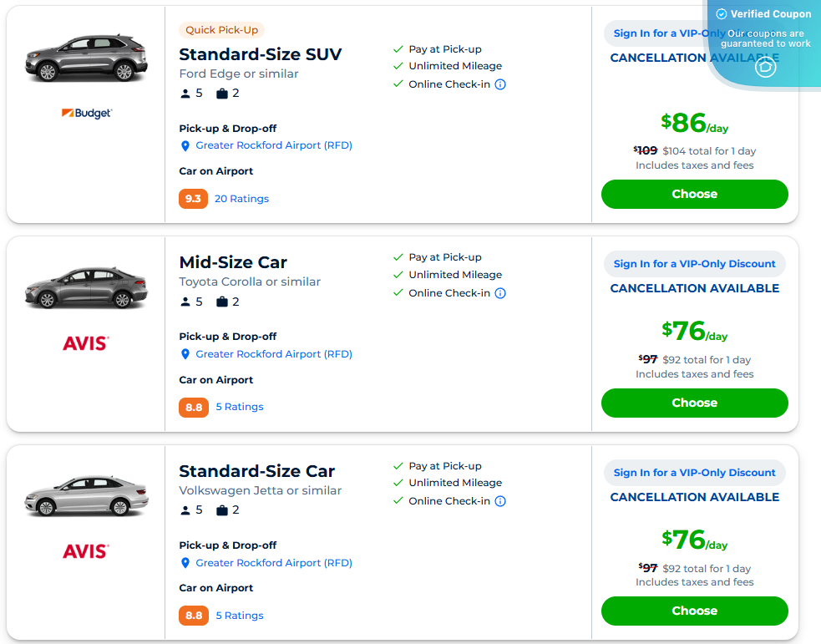Click the location pin beside Greater Rockford Airport

[185, 145]
